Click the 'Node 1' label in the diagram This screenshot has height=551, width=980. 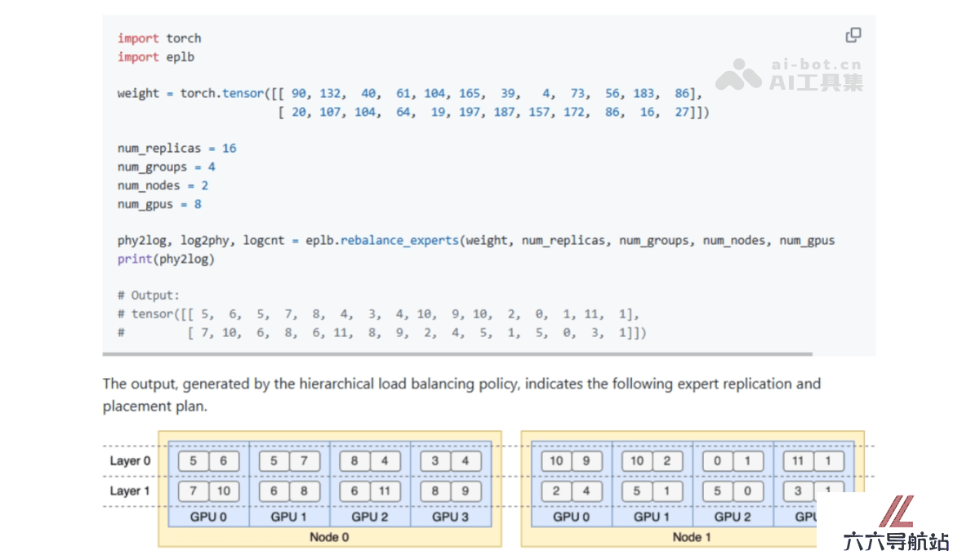[x=693, y=537]
